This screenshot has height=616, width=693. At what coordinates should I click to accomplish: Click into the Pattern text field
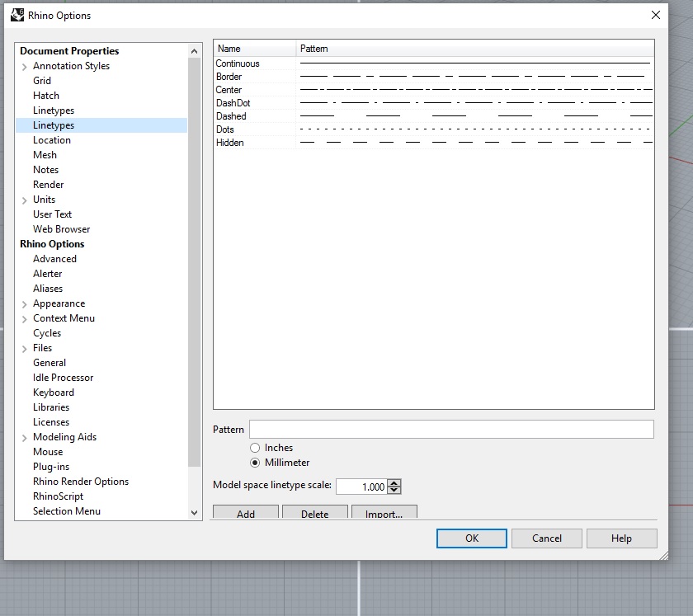click(451, 429)
